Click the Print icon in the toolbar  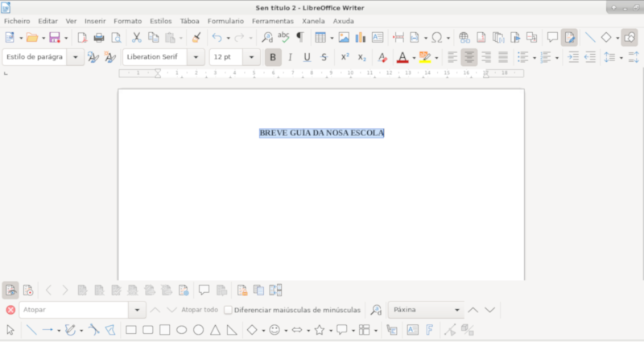(99, 37)
